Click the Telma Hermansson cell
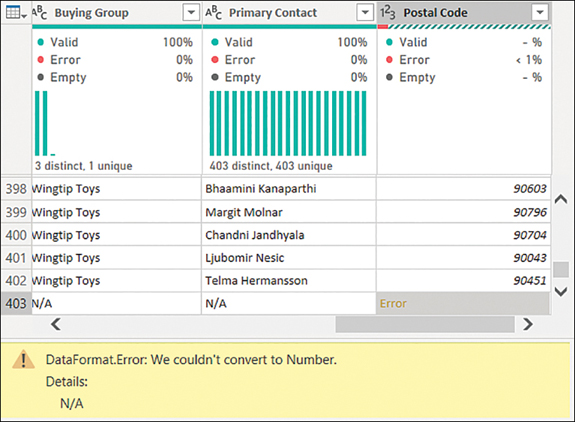575x422 pixels. click(x=289, y=281)
